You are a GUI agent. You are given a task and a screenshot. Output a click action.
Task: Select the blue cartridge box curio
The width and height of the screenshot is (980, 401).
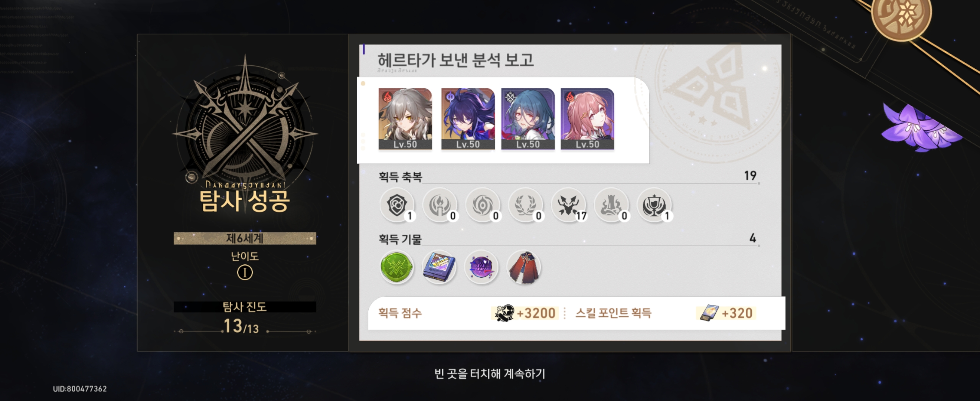point(440,267)
